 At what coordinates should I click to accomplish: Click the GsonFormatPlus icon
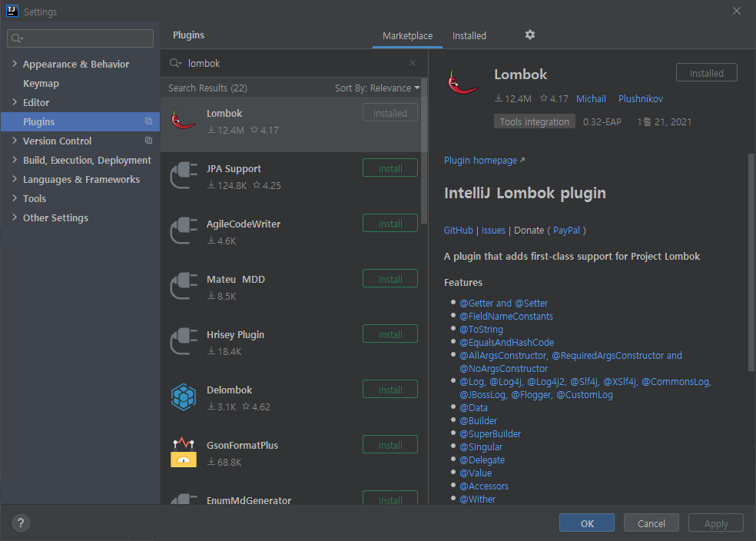(183, 453)
